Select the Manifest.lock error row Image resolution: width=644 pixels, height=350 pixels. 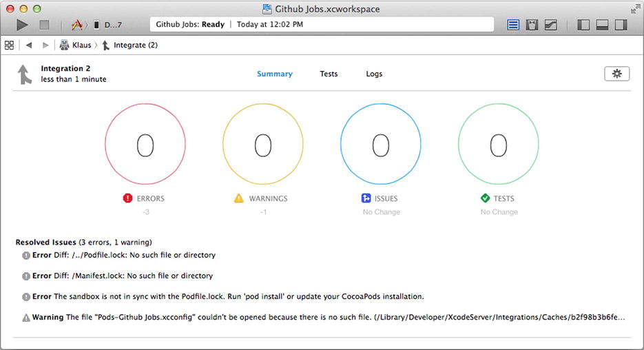[x=118, y=276]
